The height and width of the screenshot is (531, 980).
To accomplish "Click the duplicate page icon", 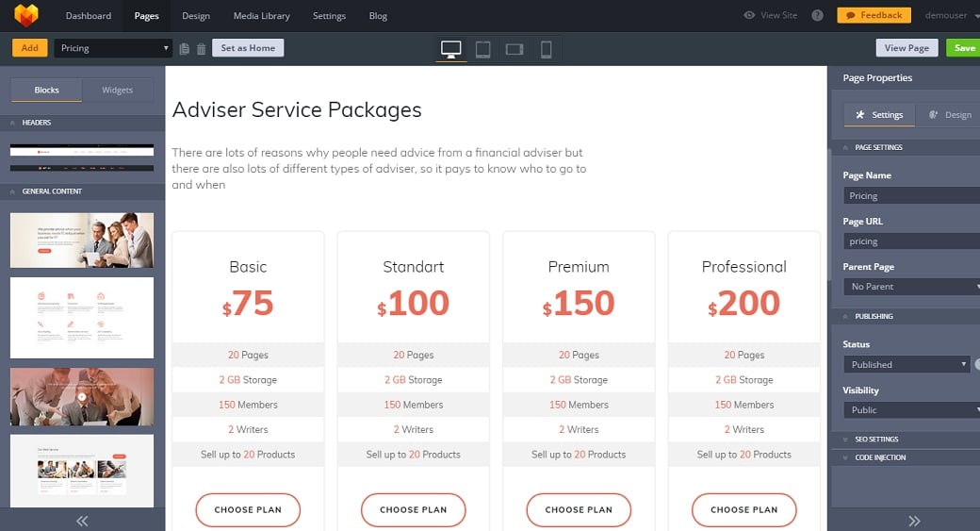I will 185,48.
